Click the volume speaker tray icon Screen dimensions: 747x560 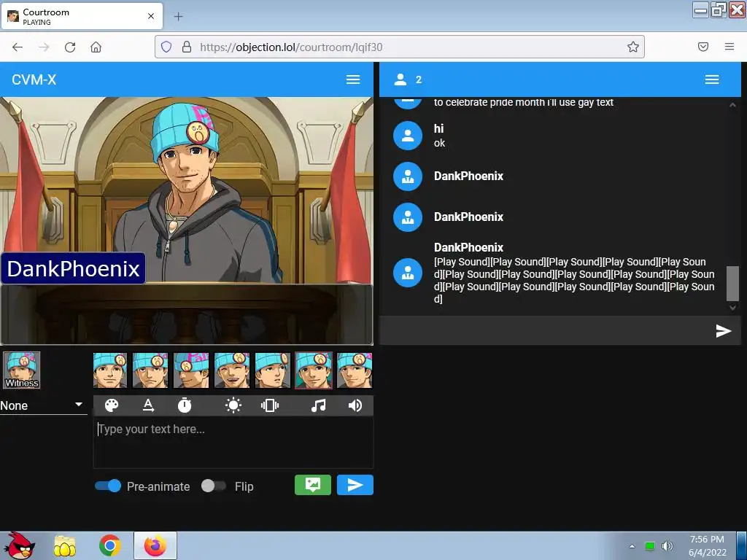pyautogui.click(x=667, y=546)
